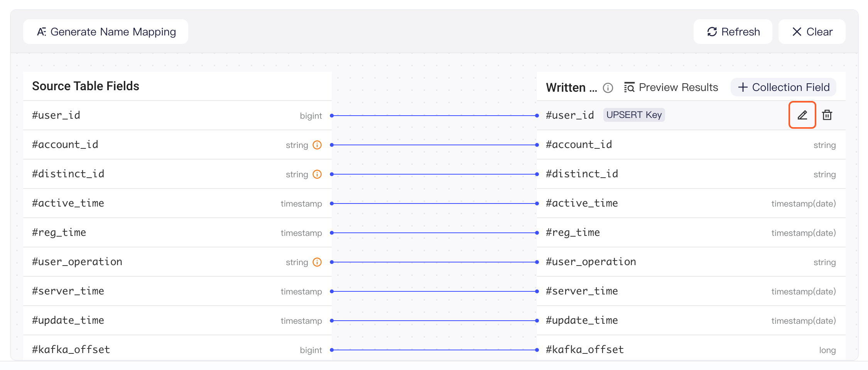The image size is (868, 370).
Task: Refresh the field mapping
Action: click(x=733, y=32)
